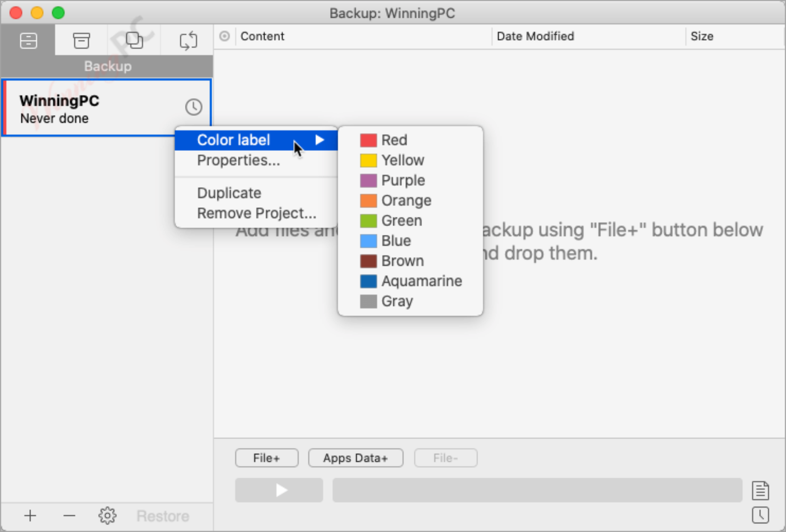Toggle the selection circle in header

click(225, 36)
